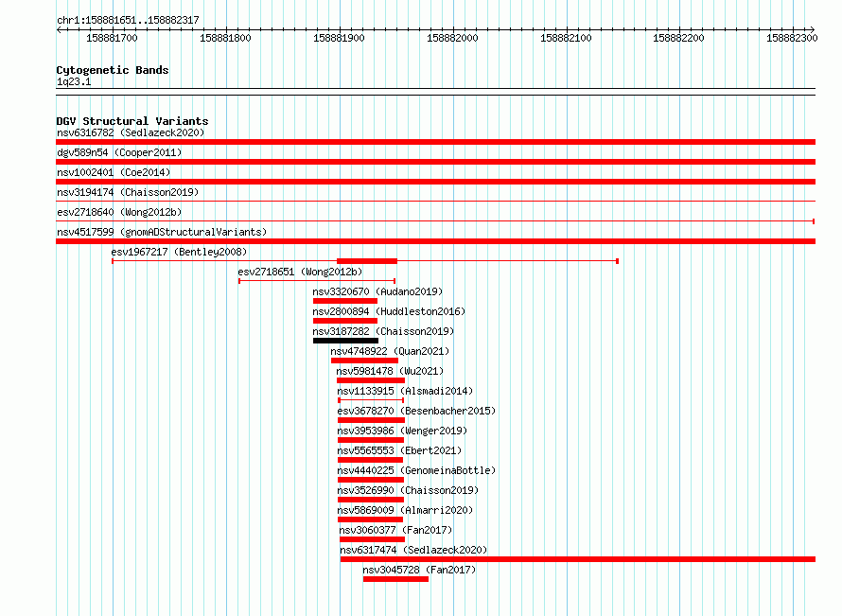
Task: Open the nsv1002401 (Coe2014) variant
Action: pos(114,172)
